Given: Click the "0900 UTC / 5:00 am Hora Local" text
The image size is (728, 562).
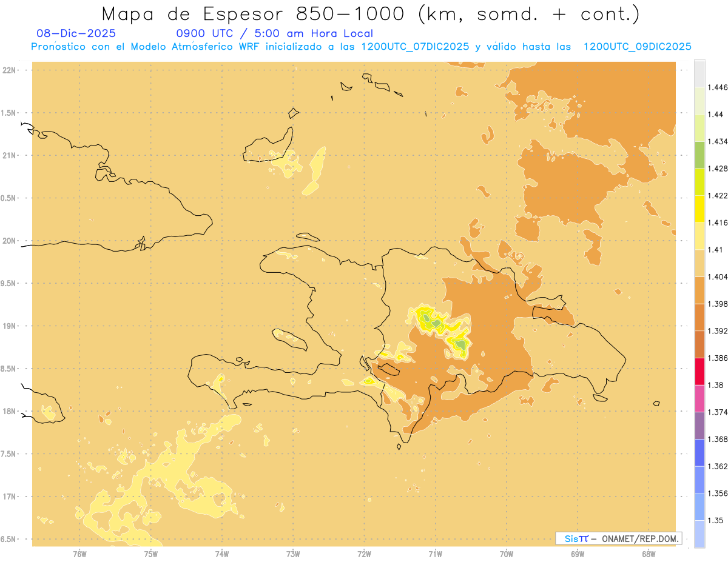Looking at the screenshot, I should [275, 33].
